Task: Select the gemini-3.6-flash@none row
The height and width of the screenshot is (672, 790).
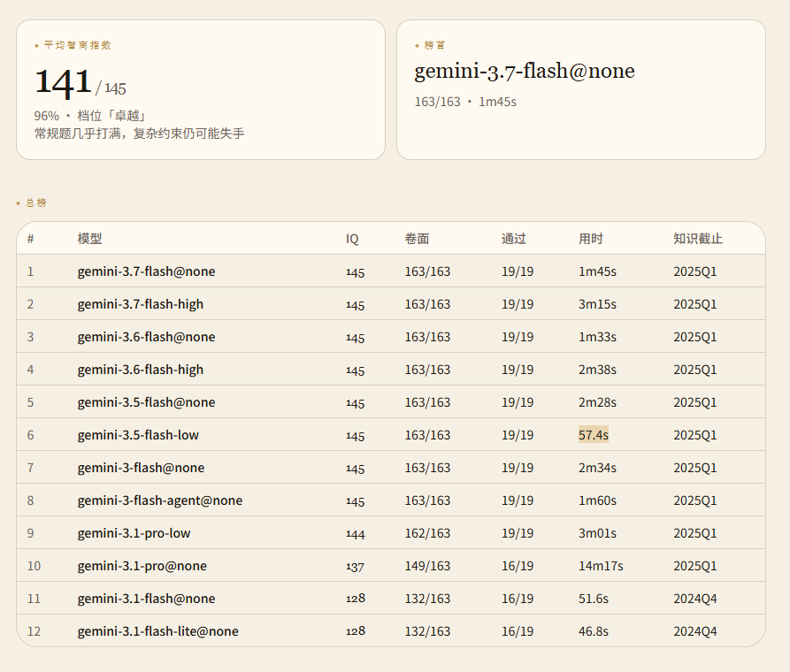Action: (391, 337)
